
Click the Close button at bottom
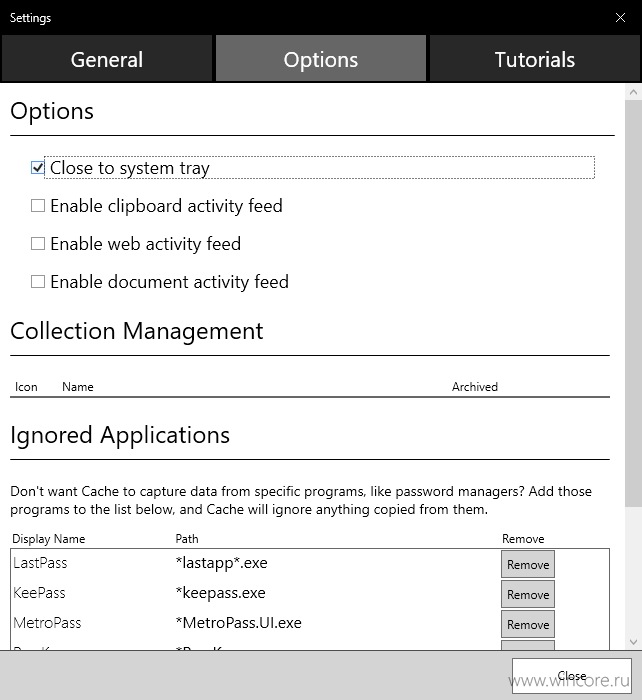click(x=571, y=676)
